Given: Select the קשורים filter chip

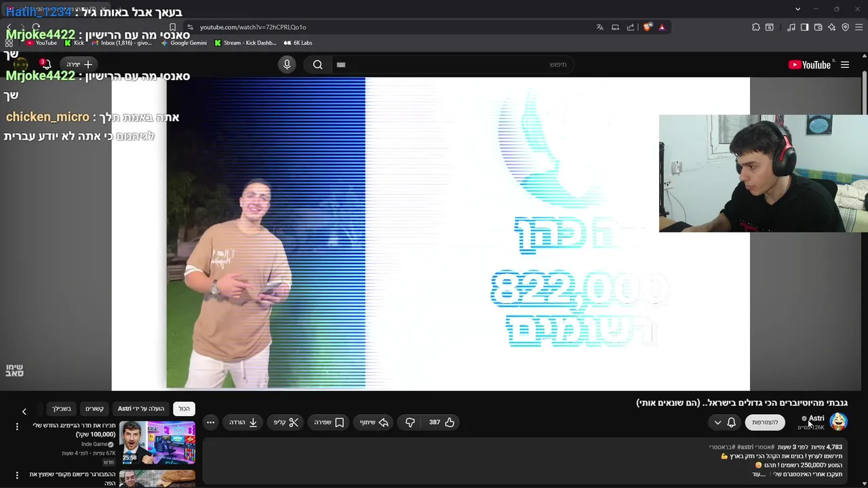Looking at the screenshot, I should coord(94,409).
